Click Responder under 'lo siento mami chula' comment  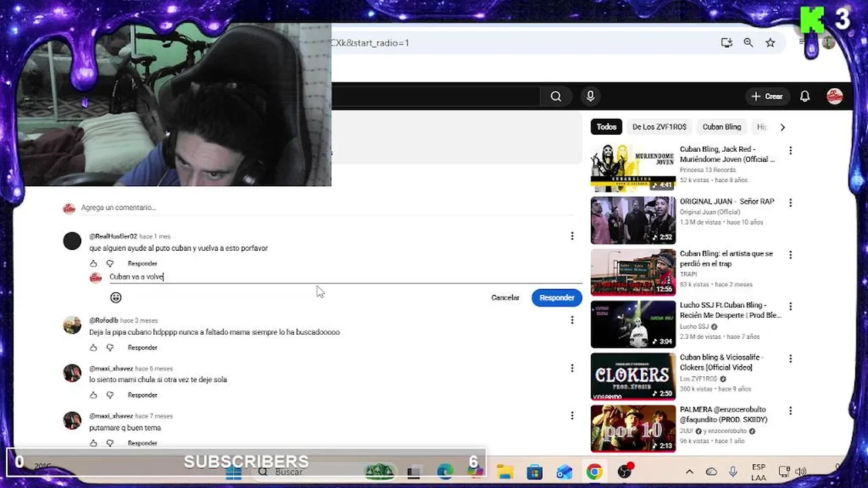tap(142, 395)
